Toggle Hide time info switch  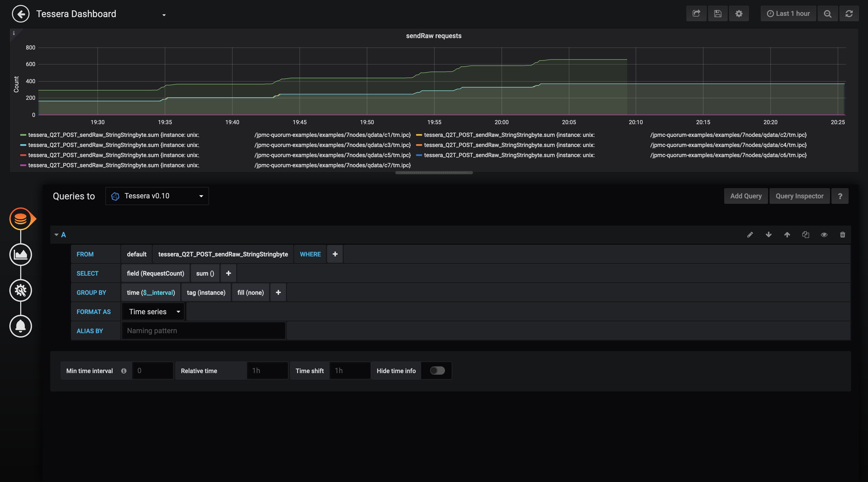point(437,371)
